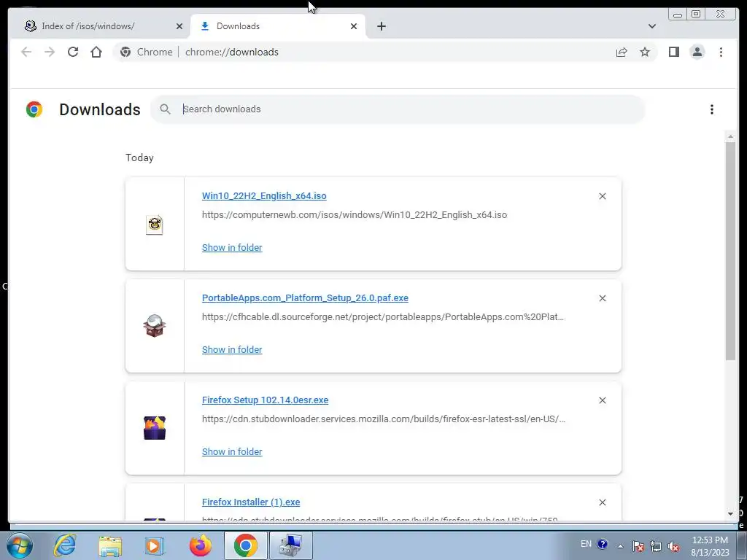Click the sourceforge.net PortableApps URL text
This screenshot has width=747, height=560.
383,316
